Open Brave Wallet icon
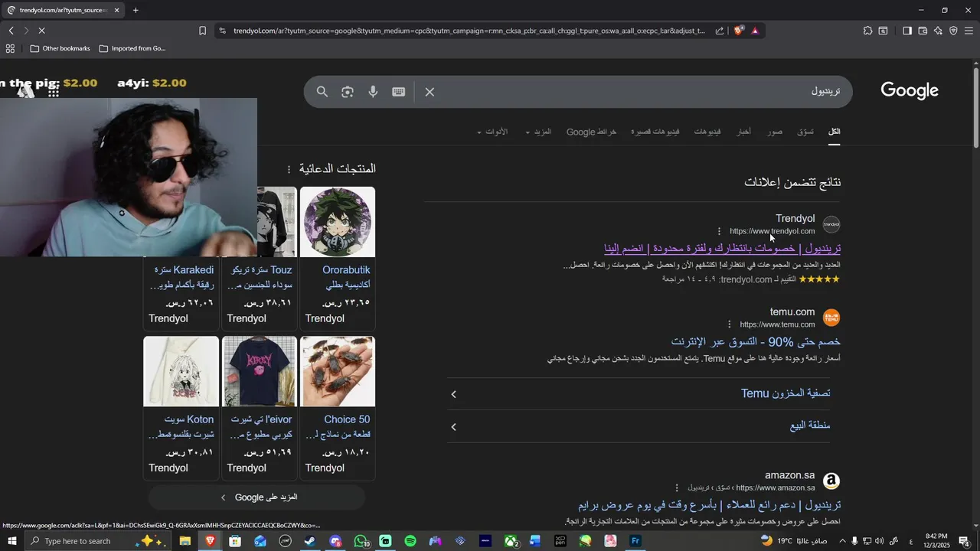Image resolution: width=980 pixels, height=551 pixels. [x=923, y=31]
